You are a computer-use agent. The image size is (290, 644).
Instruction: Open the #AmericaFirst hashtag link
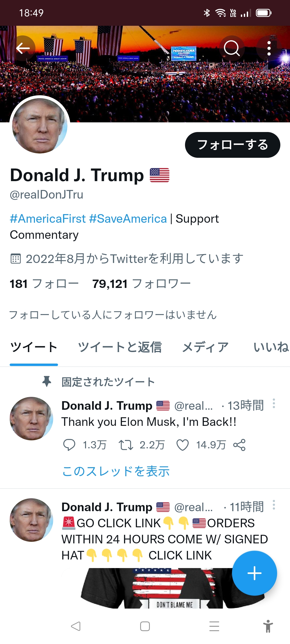pyautogui.click(x=48, y=219)
